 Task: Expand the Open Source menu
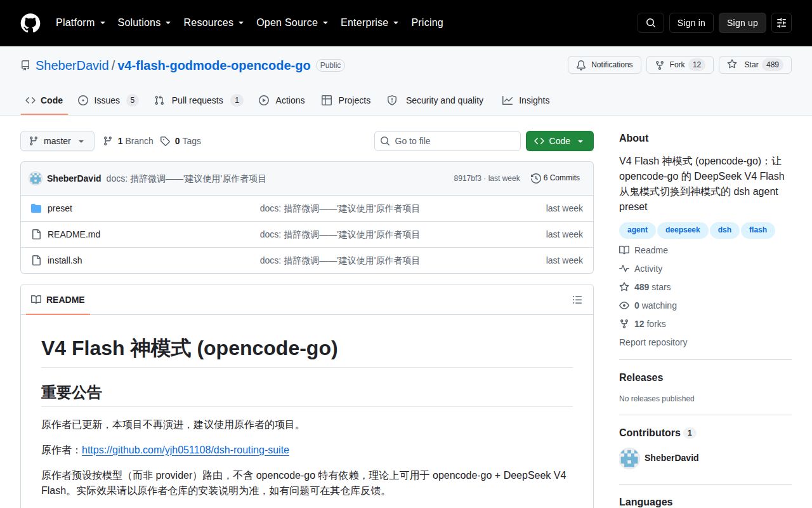coord(292,23)
